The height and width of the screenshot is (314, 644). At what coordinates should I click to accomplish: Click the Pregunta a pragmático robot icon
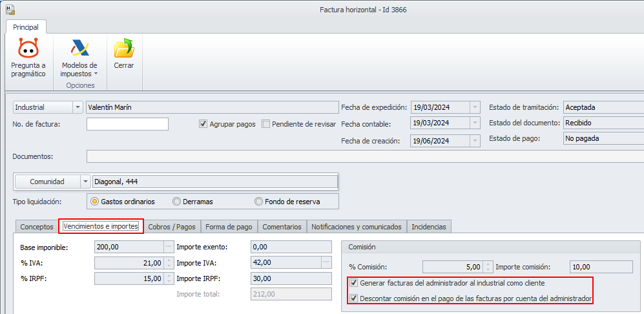pyautogui.click(x=28, y=48)
